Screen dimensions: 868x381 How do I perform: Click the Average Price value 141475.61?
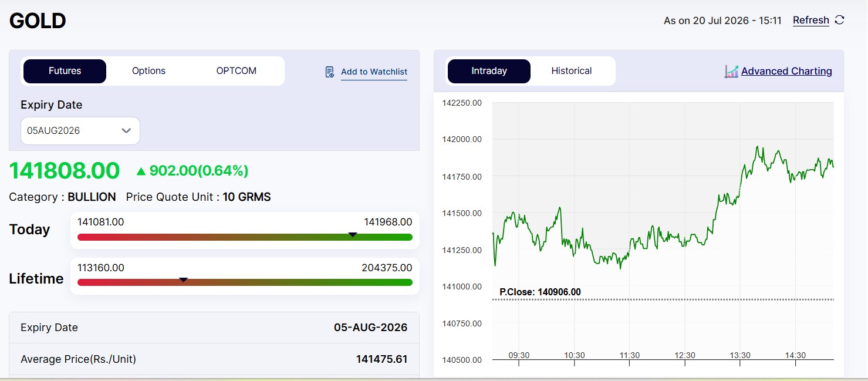pos(381,359)
